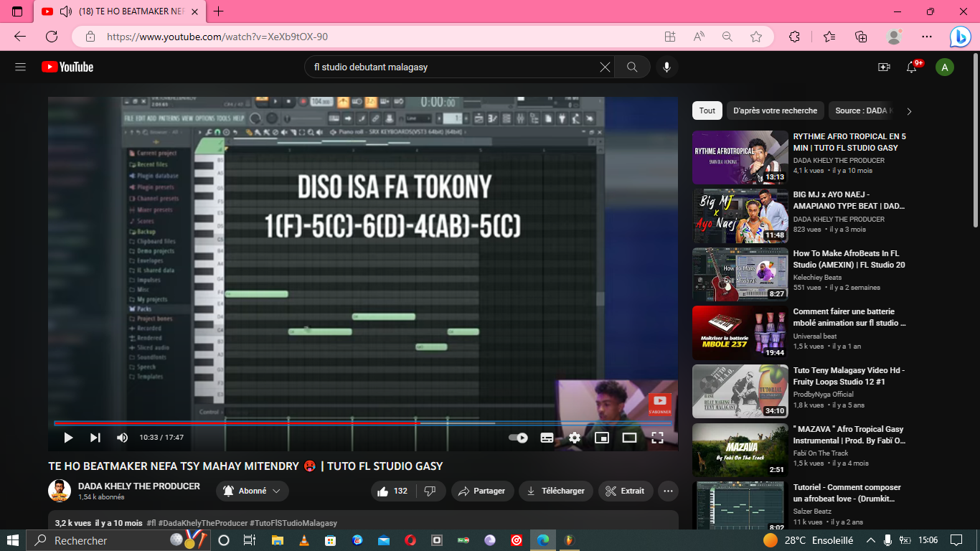Play the YouTube video
The width and height of the screenshot is (980, 551).
tap(68, 438)
